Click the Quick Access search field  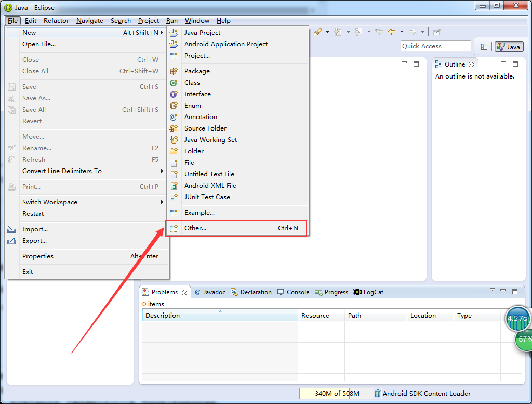click(436, 46)
